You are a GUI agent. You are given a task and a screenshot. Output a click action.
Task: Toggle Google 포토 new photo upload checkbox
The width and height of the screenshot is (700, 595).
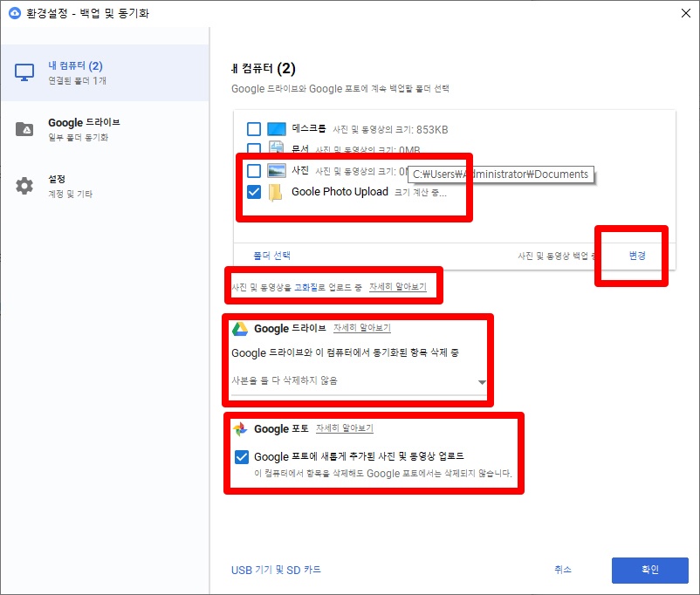click(x=242, y=456)
